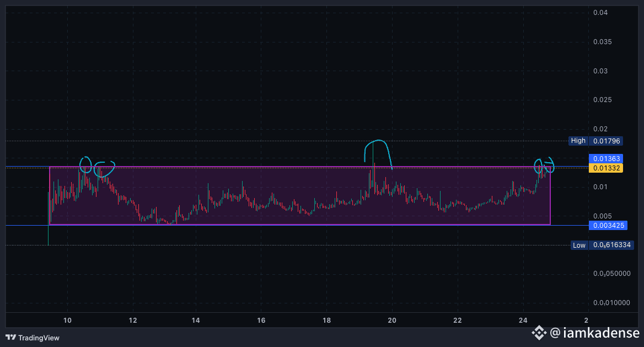Select the blue 0.003425 price label
The image size is (644, 347).
(x=608, y=225)
